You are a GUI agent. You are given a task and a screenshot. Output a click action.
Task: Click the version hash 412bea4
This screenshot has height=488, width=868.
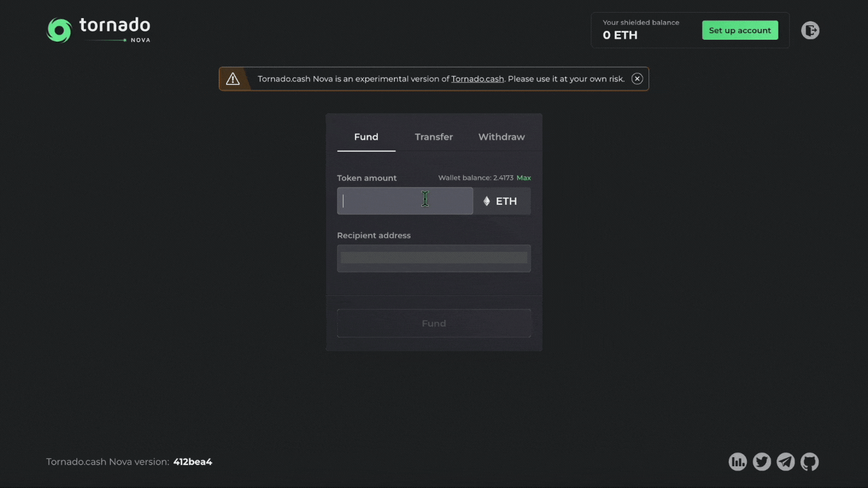[193, 462]
